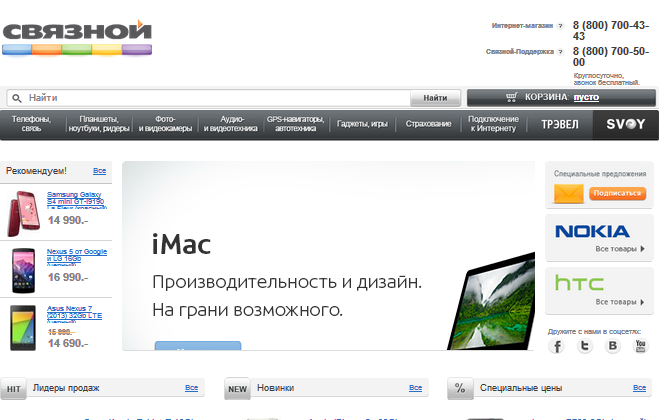Click the Найти search button
The height and width of the screenshot is (420, 672).
435,98
